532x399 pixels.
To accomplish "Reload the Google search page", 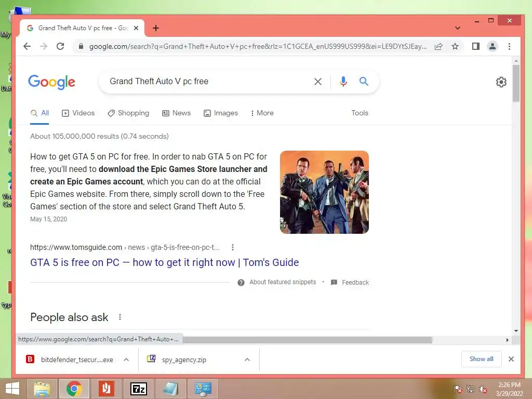I will (x=60, y=46).
